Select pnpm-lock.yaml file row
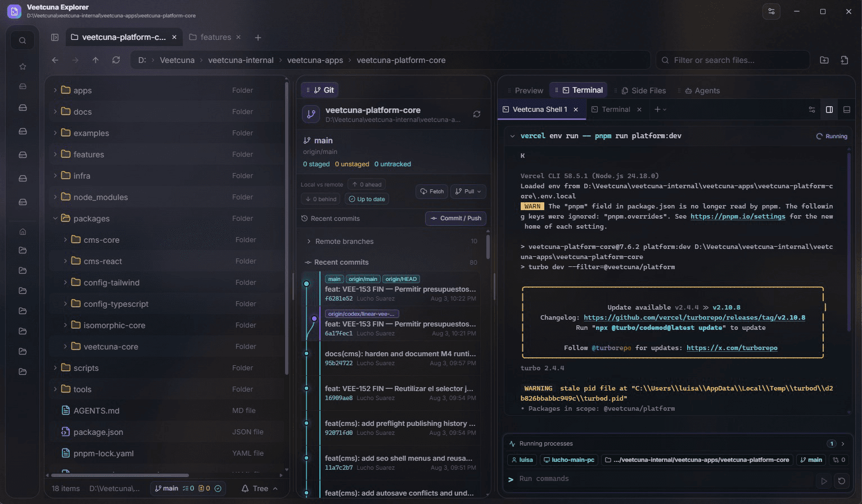Viewport: 862px width, 504px height. tap(166, 453)
